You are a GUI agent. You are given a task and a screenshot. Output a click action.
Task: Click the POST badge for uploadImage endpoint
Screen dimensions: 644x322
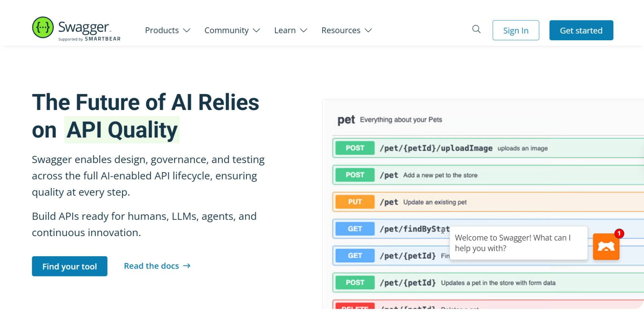pyautogui.click(x=355, y=148)
